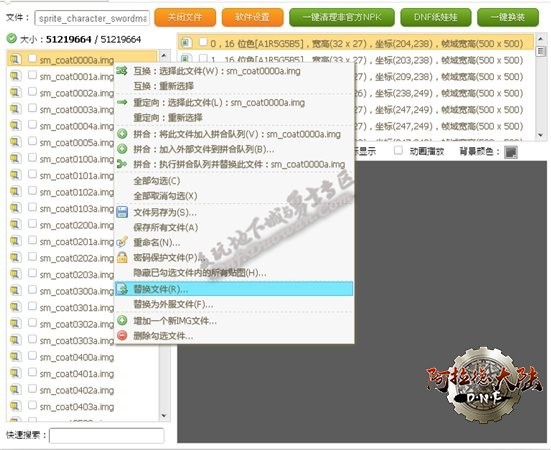Tick the checkbox of frame 0 row
Viewport: 551px width, 450px height.
tap(203, 42)
